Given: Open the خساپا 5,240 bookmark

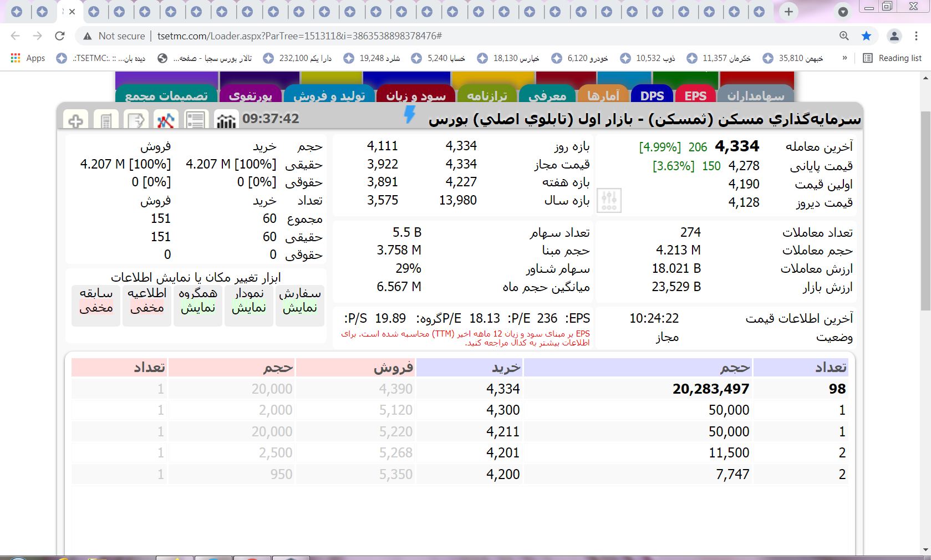Looking at the screenshot, I should pyautogui.click(x=438, y=58).
